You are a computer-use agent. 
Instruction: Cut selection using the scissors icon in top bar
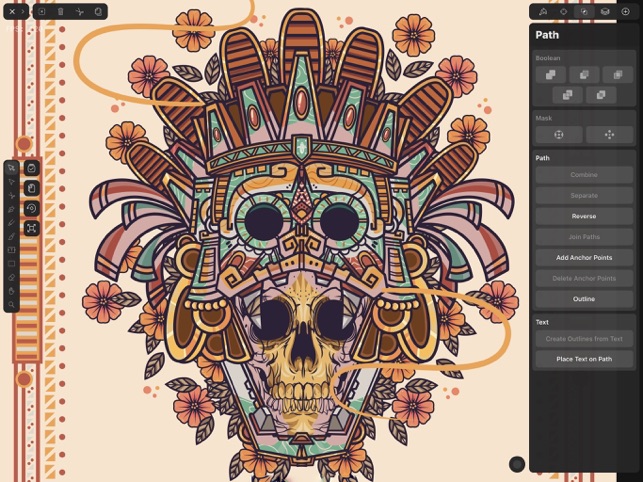pyautogui.click(x=80, y=11)
